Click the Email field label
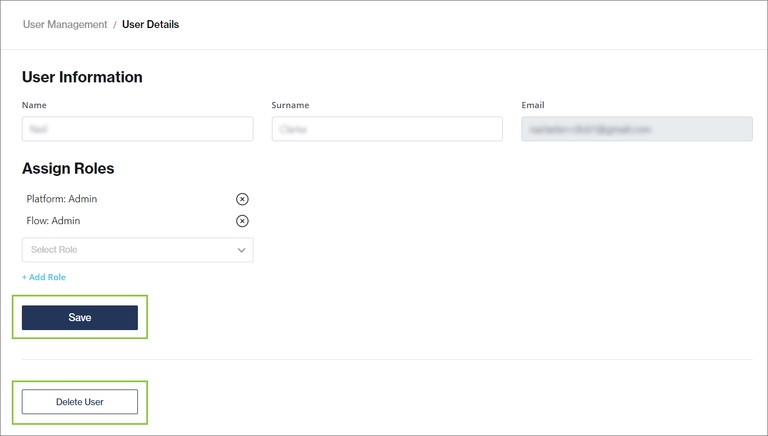This screenshot has height=436, width=768. (533, 105)
